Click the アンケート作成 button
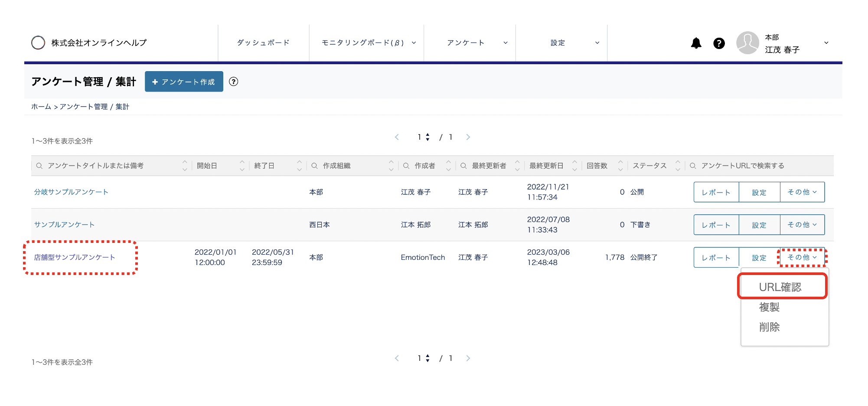This screenshot has width=868, height=406. tap(184, 82)
